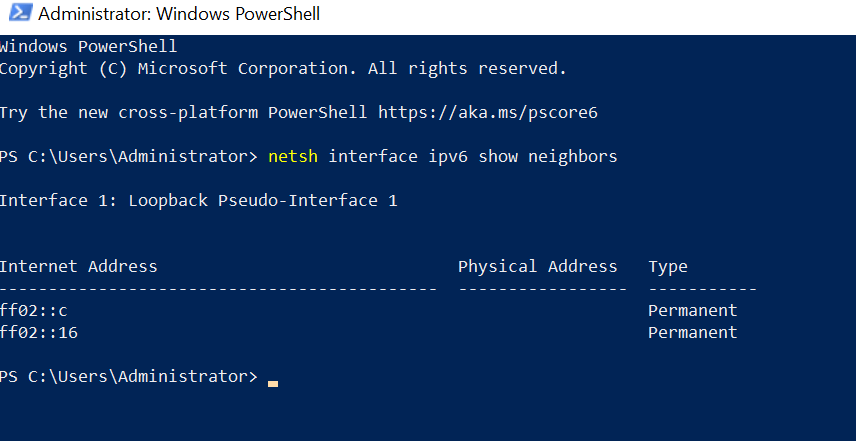
Task: Click the window title 'Administrator: Windows PowerShell'
Action: [x=179, y=14]
